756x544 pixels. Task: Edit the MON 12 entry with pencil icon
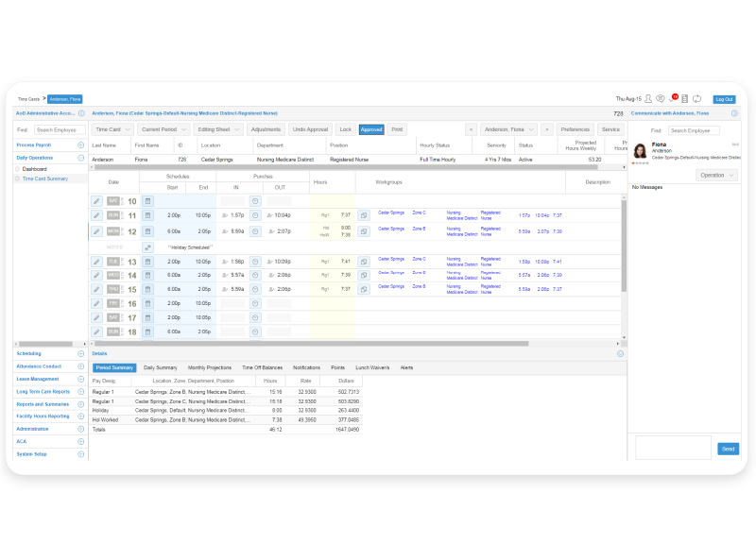(x=97, y=230)
